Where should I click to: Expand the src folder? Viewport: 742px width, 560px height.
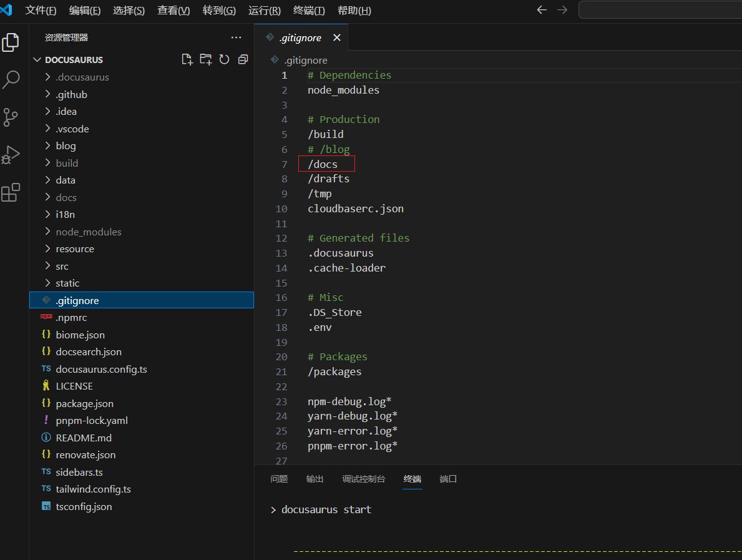[47, 265]
